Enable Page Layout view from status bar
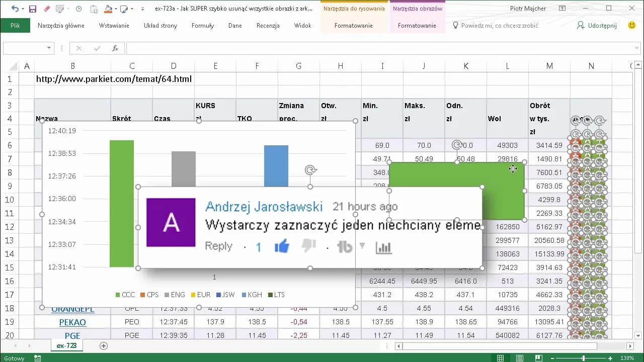The width and height of the screenshot is (644, 362). [x=519, y=358]
